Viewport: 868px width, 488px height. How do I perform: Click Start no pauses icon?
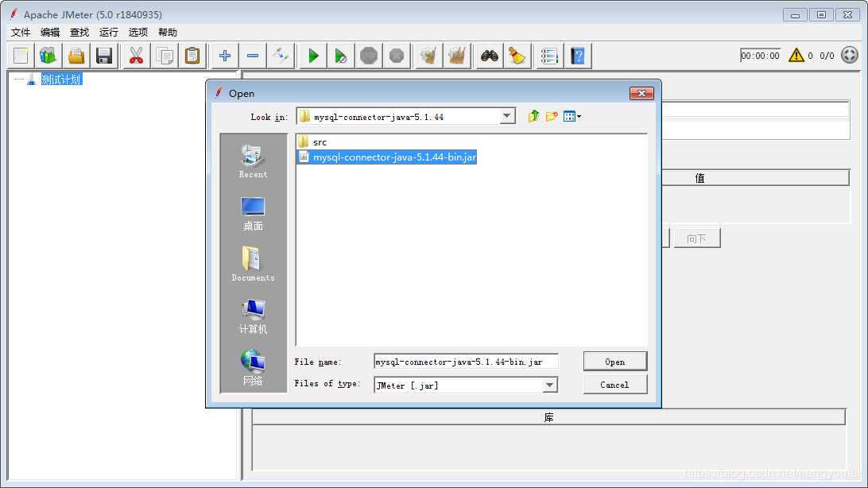coord(341,56)
